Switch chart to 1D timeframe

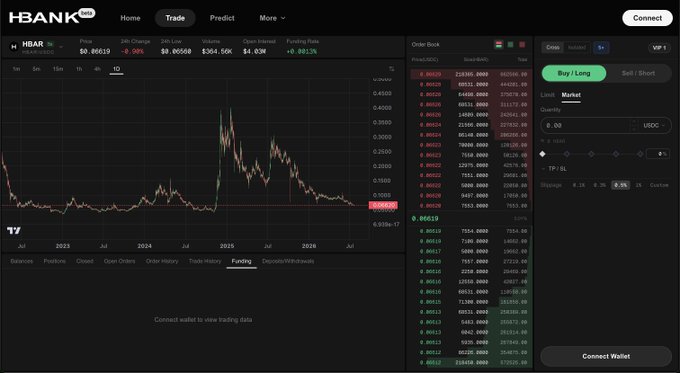click(x=116, y=69)
